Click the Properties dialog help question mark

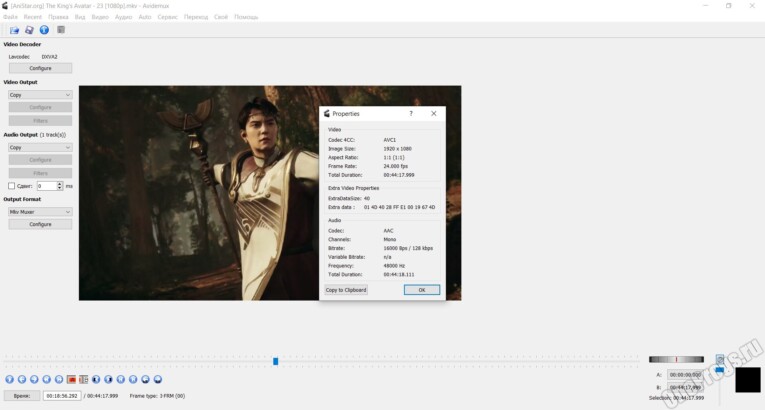(x=411, y=113)
